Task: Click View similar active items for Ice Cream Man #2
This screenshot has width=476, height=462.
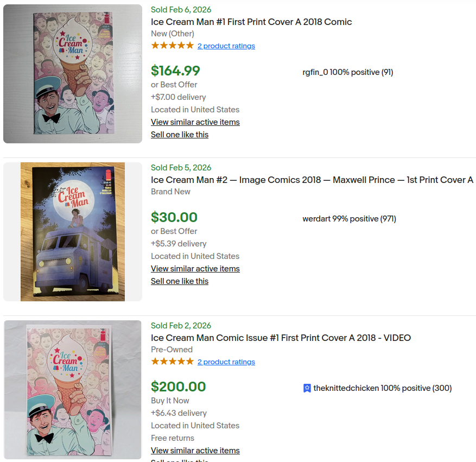Action: pyautogui.click(x=195, y=269)
